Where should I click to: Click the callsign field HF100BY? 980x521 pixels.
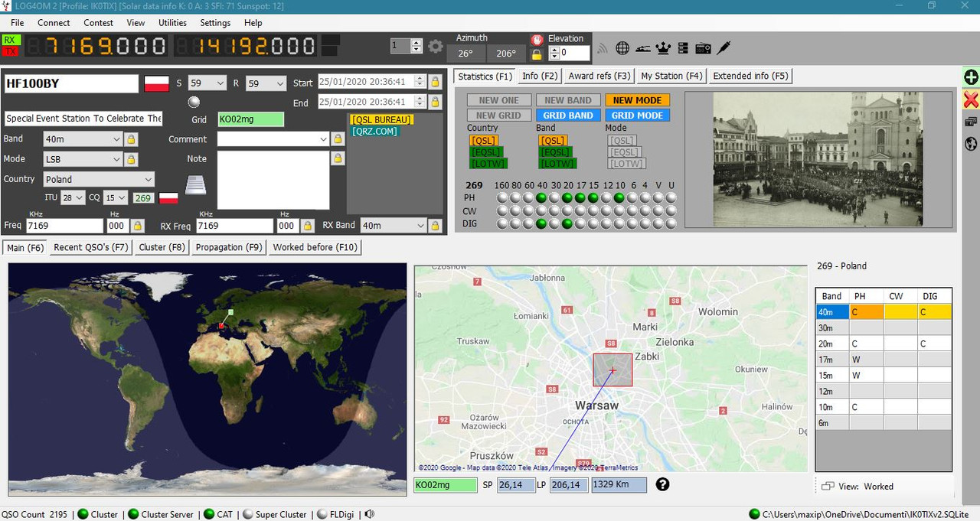click(x=71, y=83)
